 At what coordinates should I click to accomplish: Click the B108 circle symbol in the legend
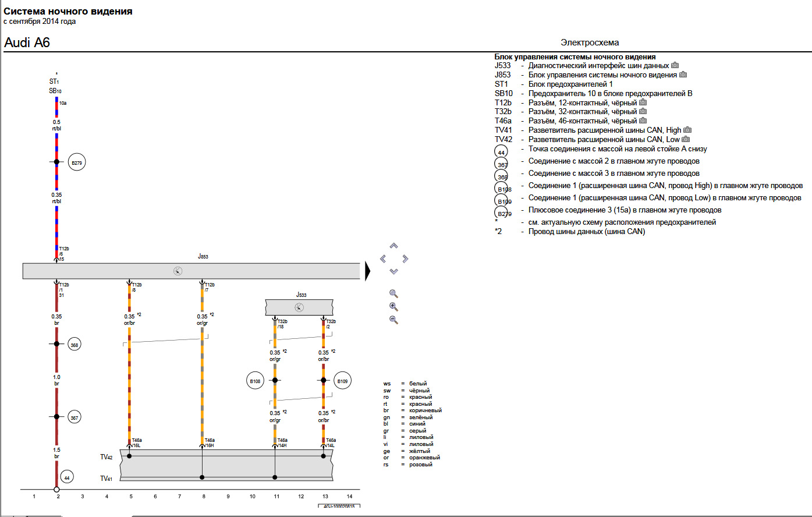click(x=502, y=187)
